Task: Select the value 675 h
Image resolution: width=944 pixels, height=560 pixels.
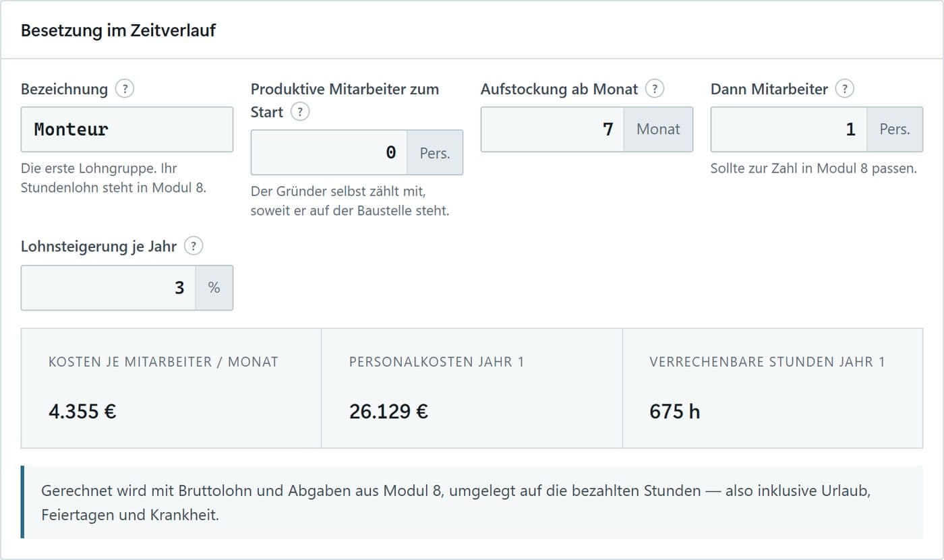Action: (x=674, y=411)
